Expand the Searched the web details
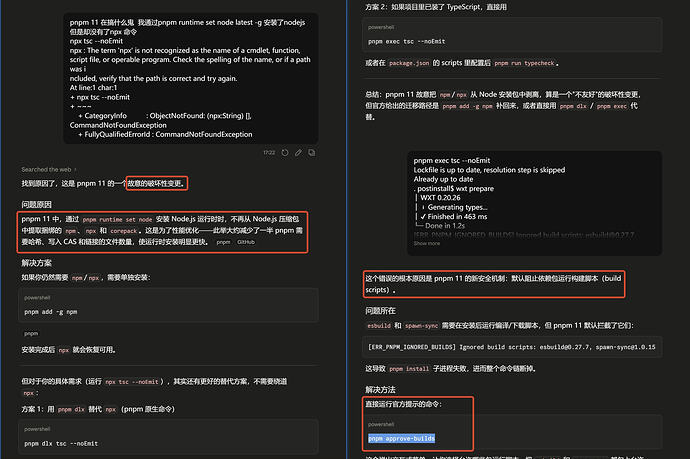This screenshot has height=459, width=690. click(x=49, y=169)
